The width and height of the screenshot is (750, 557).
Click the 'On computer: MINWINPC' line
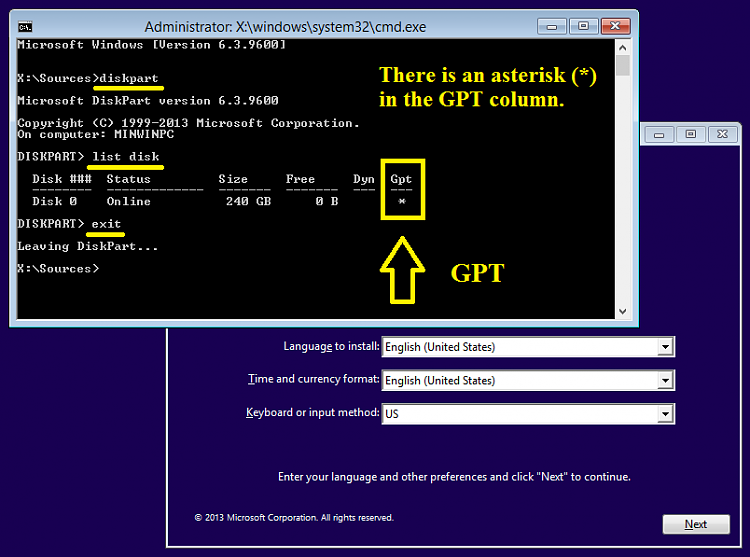point(96,134)
